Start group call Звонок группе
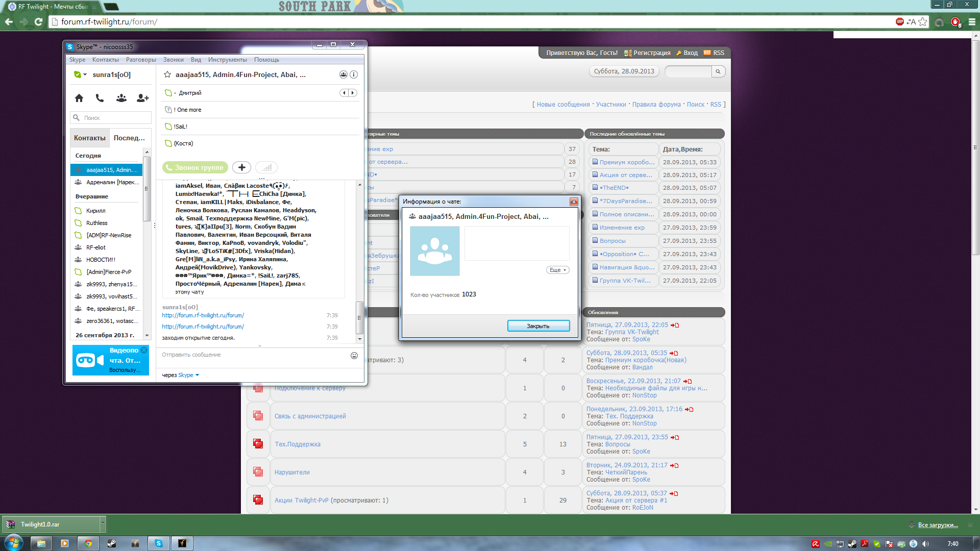 click(x=195, y=167)
